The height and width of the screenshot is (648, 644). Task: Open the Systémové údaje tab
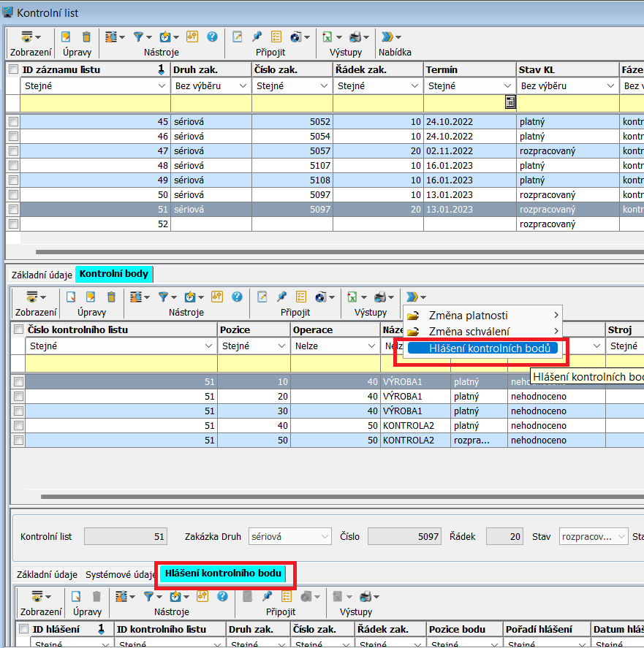(x=118, y=575)
